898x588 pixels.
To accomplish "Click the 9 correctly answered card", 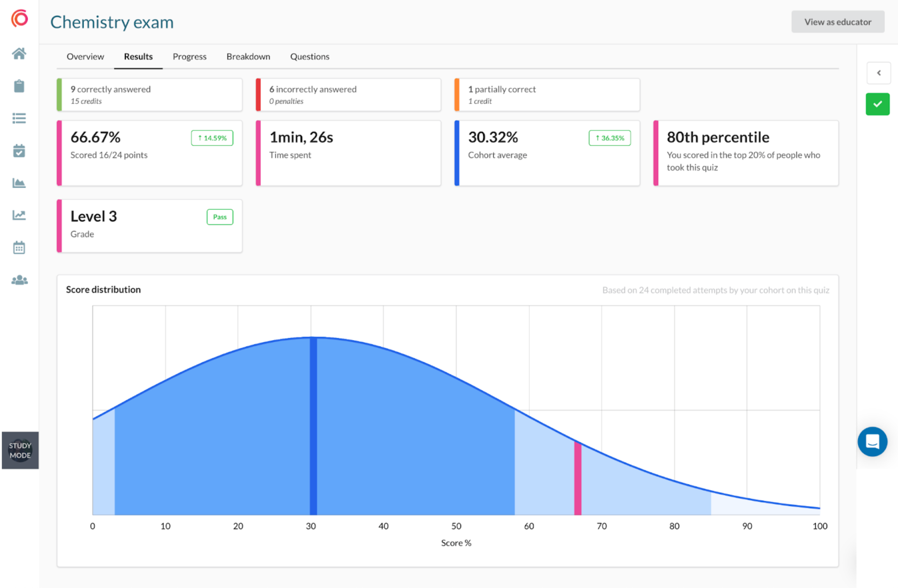I will (149, 95).
